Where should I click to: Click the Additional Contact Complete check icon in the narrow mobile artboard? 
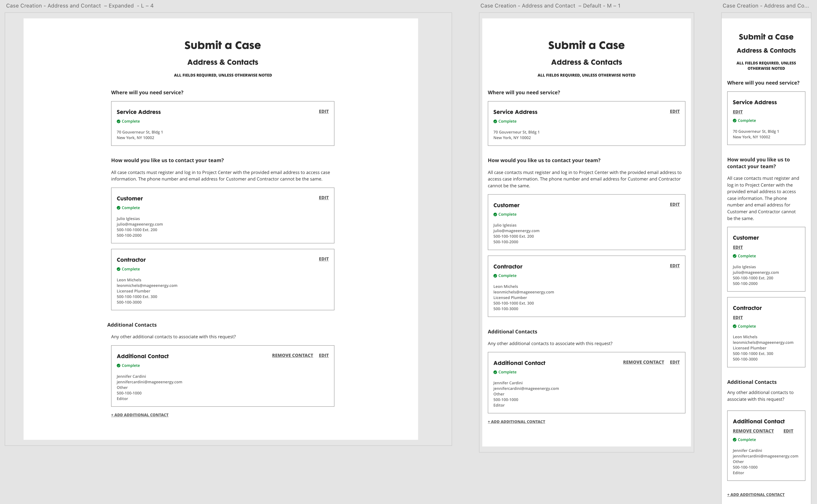tap(735, 440)
